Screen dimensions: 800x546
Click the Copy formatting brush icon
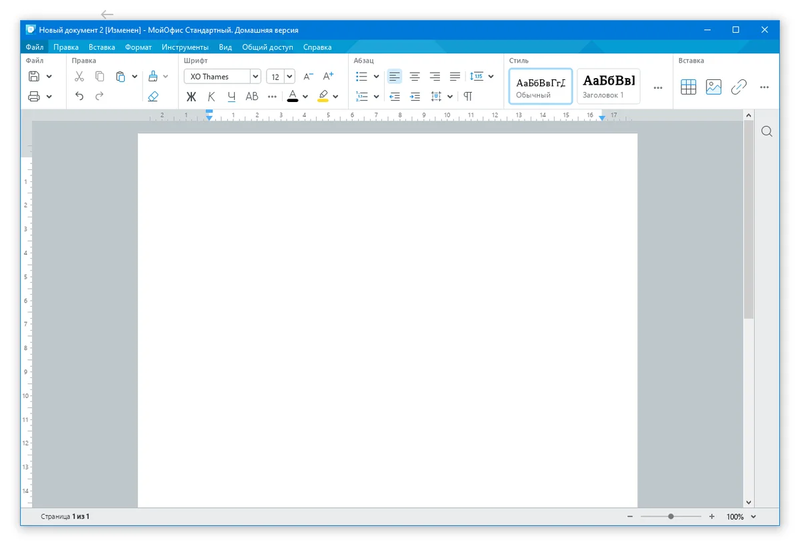coord(153,77)
